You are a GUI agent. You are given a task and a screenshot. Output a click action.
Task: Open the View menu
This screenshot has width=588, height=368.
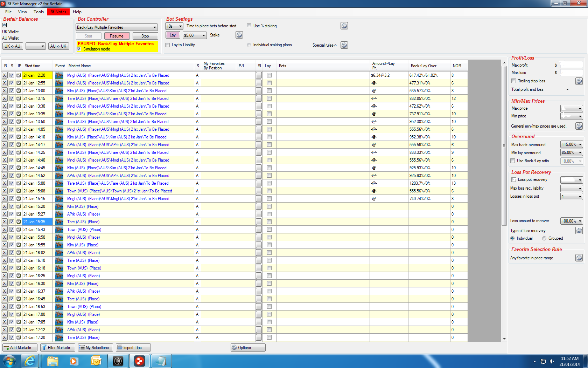pyautogui.click(x=22, y=12)
